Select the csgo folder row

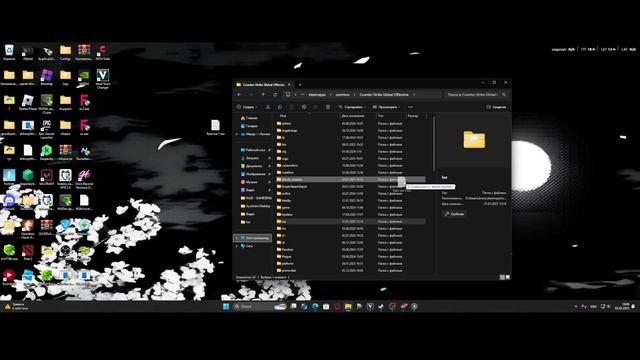click(x=350, y=158)
